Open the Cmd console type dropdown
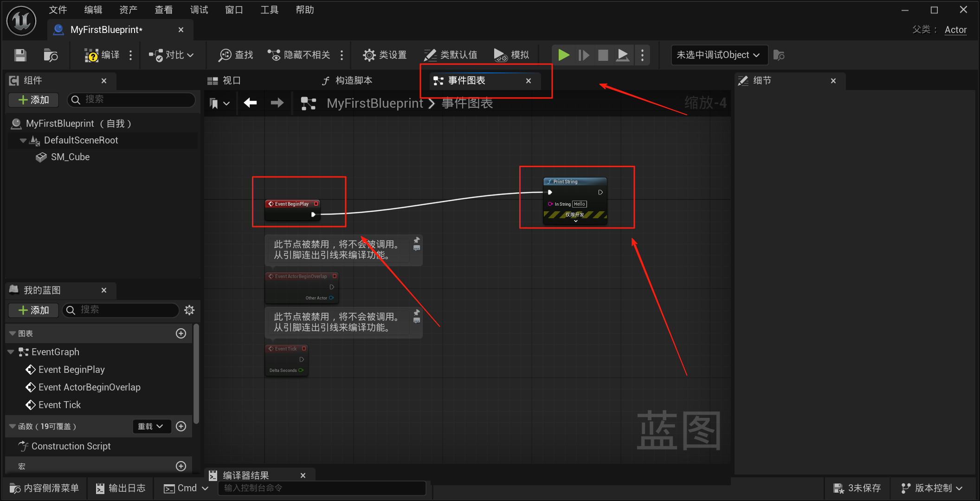This screenshot has width=980, height=501. tap(186, 488)
